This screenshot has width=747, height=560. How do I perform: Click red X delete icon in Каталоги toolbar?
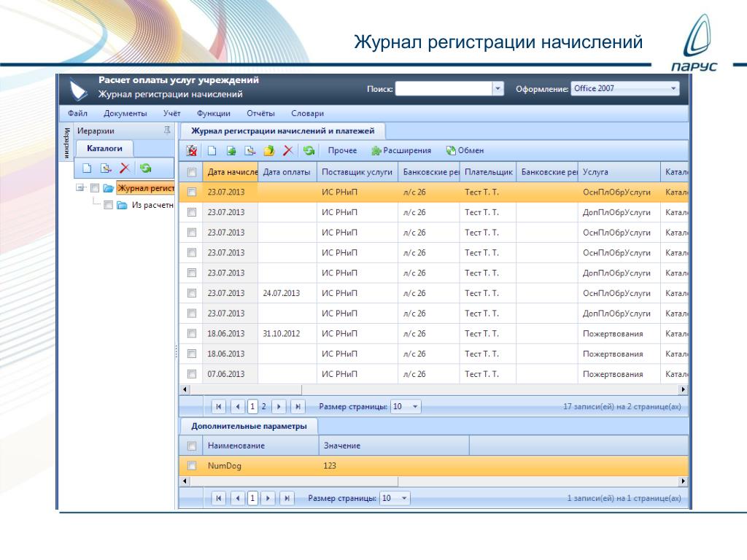[125, 168]
